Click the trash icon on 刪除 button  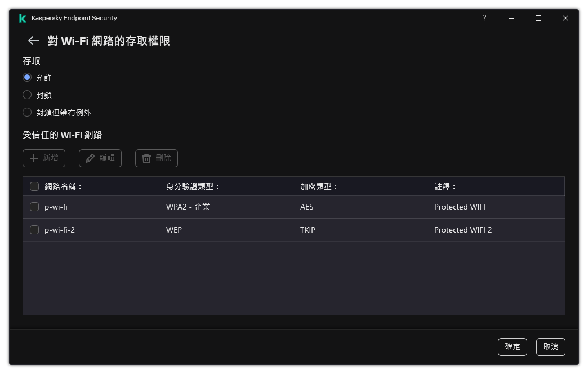pyautogui.click(x=148, y=158)
